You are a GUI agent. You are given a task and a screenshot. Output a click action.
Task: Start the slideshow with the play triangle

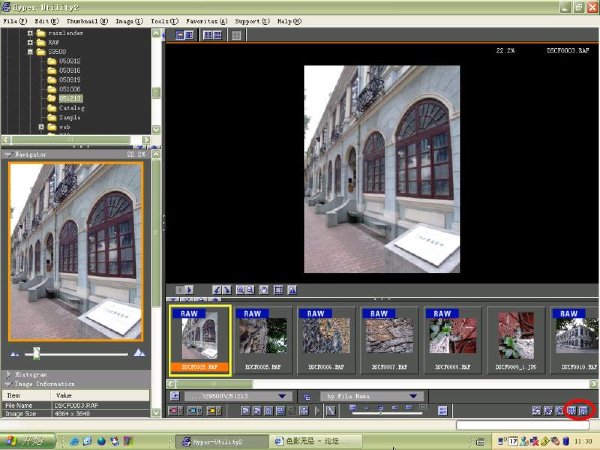(x=317, y=411)
